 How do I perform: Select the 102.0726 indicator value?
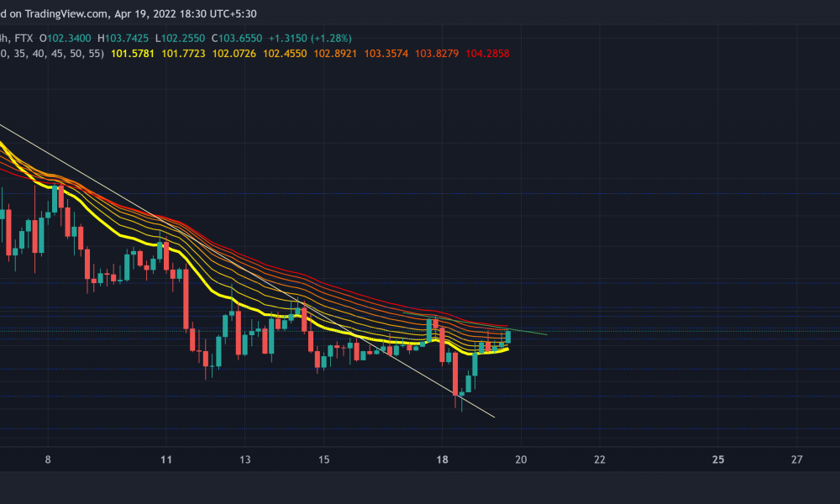pyautogui.click(x=234, y=54)
